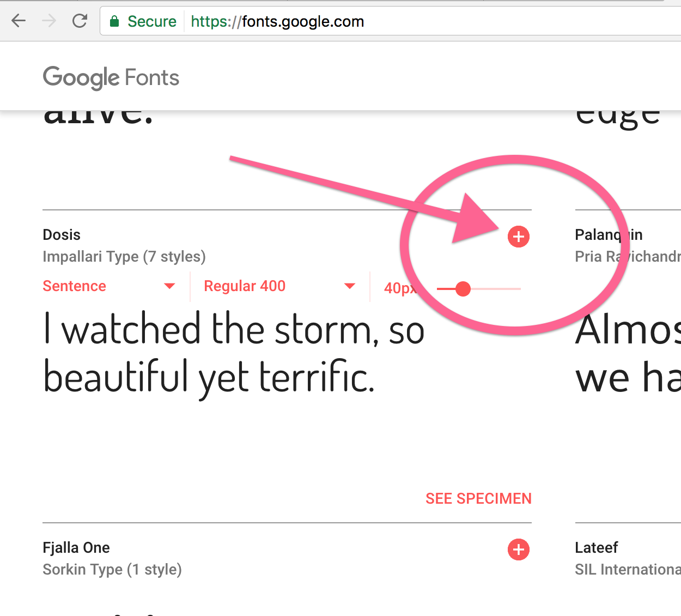The height and width of the screenshot is (616, 681).
Task: Click the Fjalla One font name
Action: (x=76, y=548)
